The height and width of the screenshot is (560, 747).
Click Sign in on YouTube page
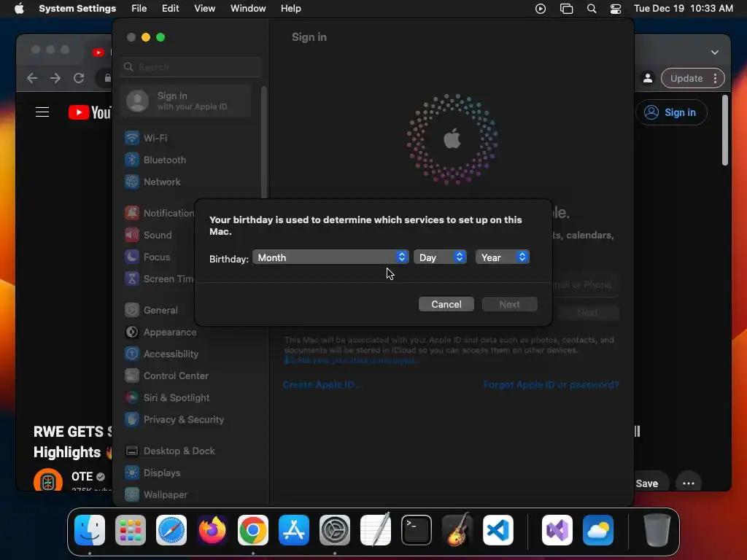pos(671,112)
